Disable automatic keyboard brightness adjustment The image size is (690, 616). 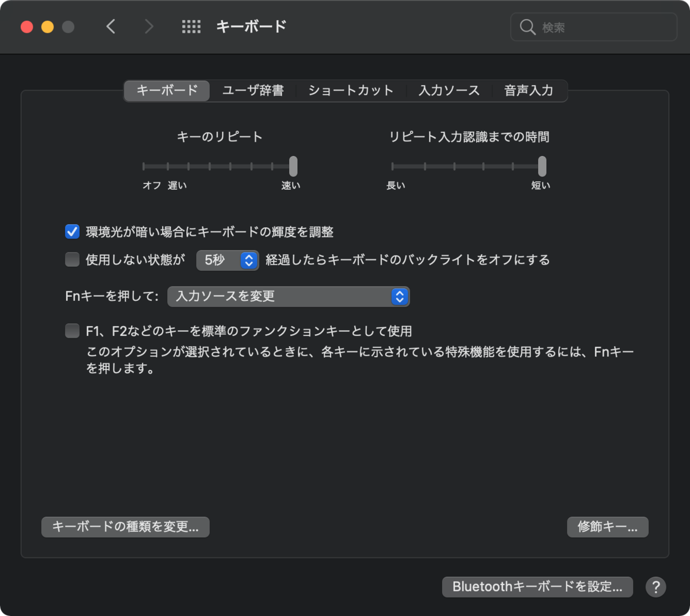pyautogui.click(x=72, y=232)
